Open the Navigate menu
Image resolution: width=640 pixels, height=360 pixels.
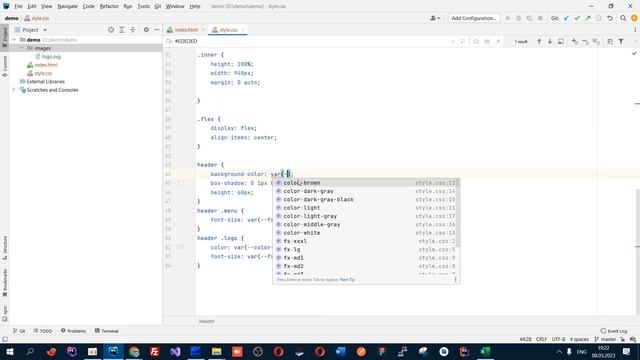[x=67, y=7]
